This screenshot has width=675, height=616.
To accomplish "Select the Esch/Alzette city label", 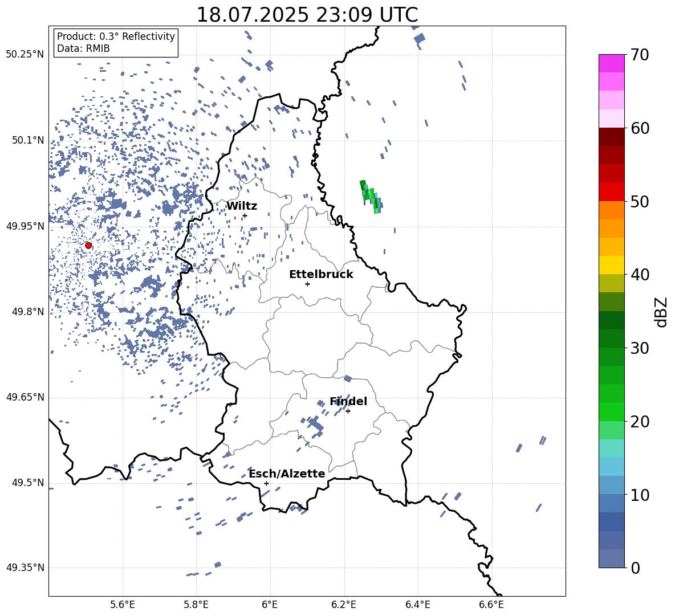I will (x=287, y=474).
